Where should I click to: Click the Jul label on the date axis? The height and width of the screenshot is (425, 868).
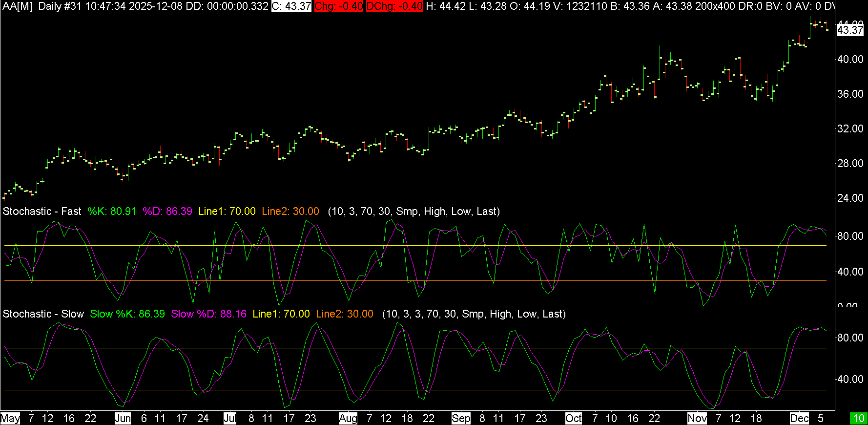pos(230,418)
